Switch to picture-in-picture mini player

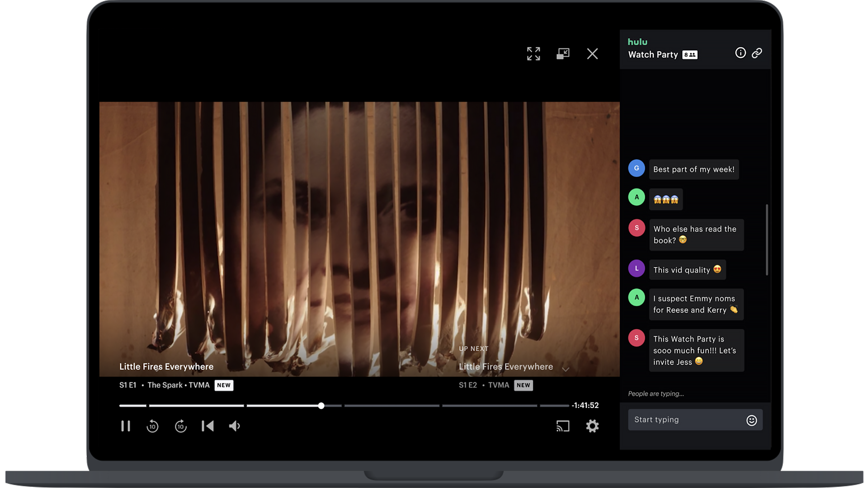pyautogui.click(x=563, y=54)
